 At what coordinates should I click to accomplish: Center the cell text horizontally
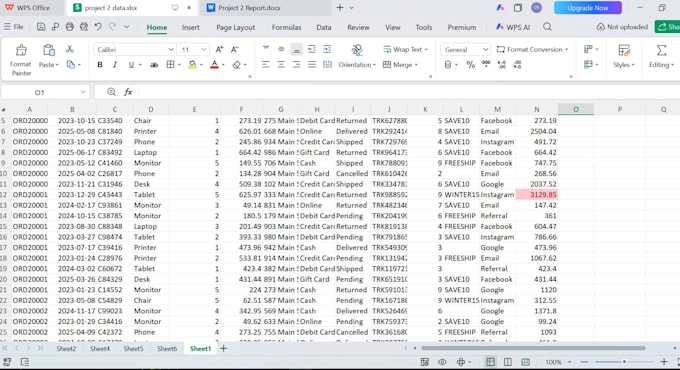tap(281, 65)
